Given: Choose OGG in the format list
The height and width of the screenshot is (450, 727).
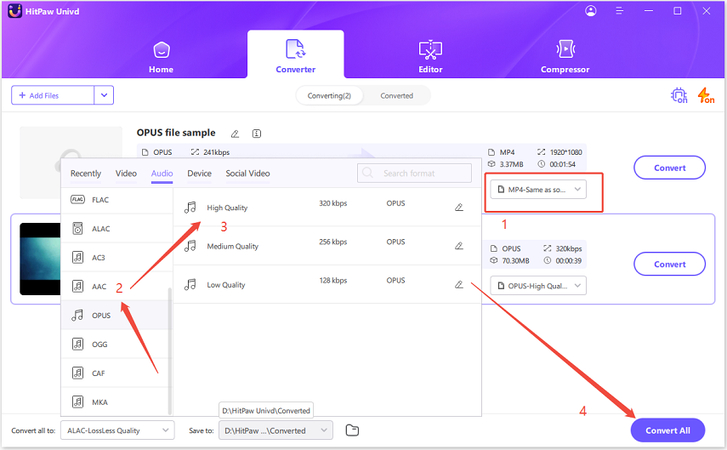Looking at the screenshot, I should (x=116, y=344).
